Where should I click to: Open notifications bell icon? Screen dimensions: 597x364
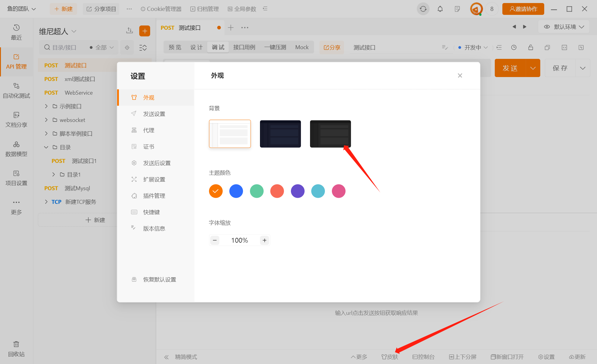[x=440, y=9]
